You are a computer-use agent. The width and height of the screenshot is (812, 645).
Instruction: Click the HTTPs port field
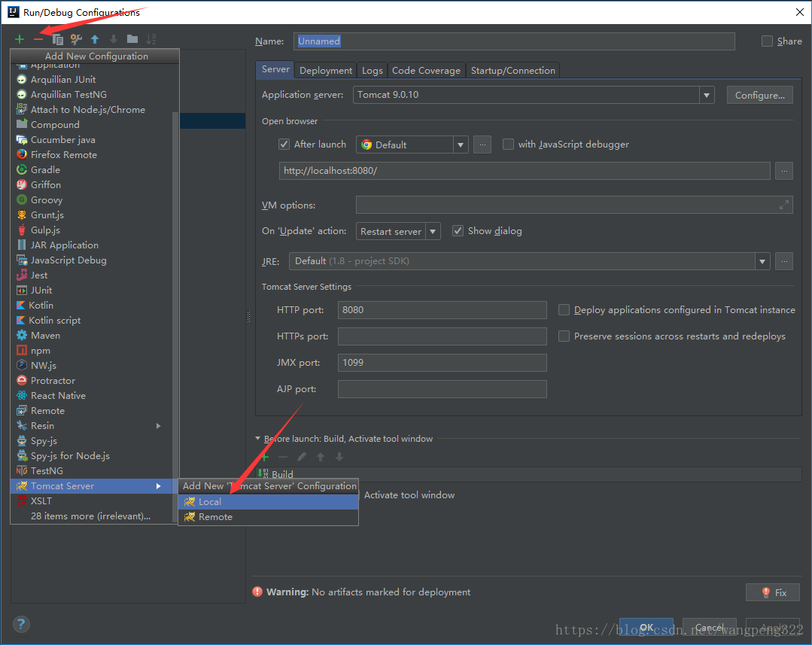(x=442, y=336)
